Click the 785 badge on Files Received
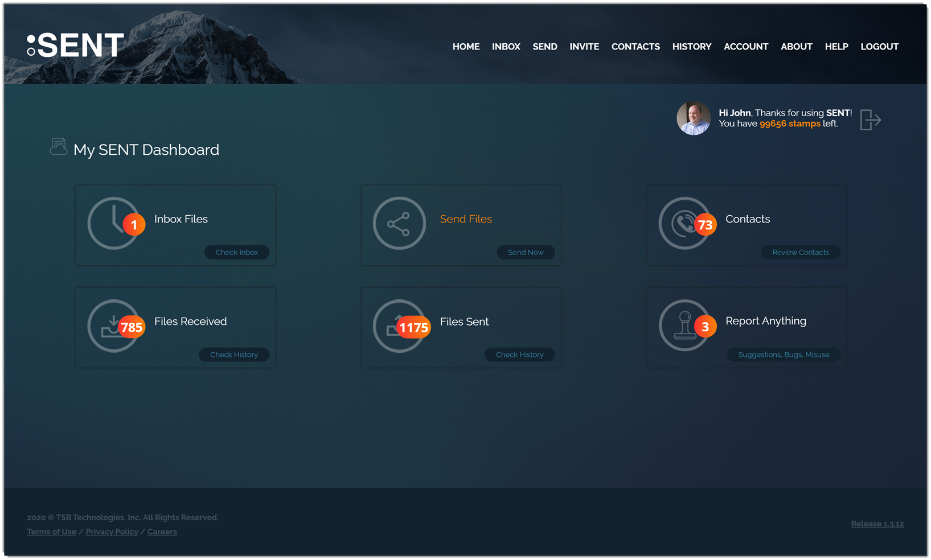This screenshot has width=931, height=560. 132,327
